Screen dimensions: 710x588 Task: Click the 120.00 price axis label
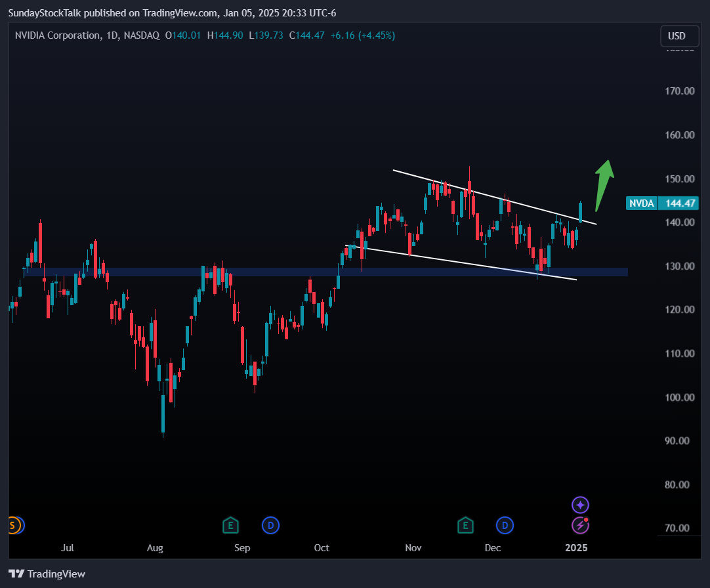click(x=679, y=310)
